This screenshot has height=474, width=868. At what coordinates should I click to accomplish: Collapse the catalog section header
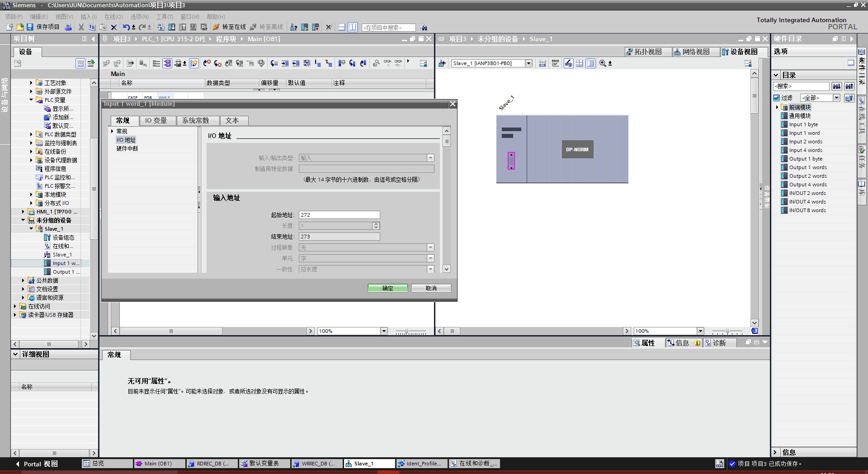(x=776, y=75)
